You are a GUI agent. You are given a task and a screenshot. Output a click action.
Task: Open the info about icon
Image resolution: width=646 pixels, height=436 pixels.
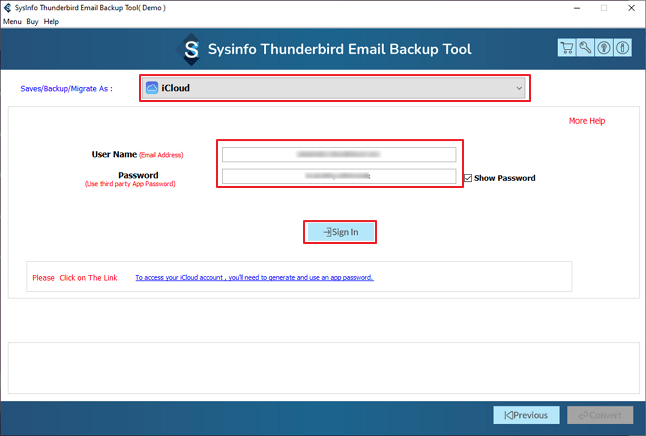click(x=622, y=48)
